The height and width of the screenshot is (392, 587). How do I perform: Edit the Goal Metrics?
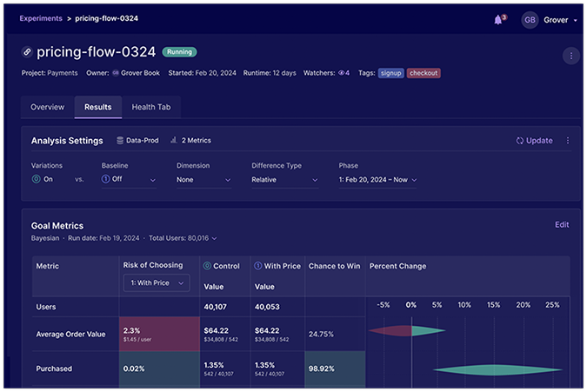pos(562,224)
